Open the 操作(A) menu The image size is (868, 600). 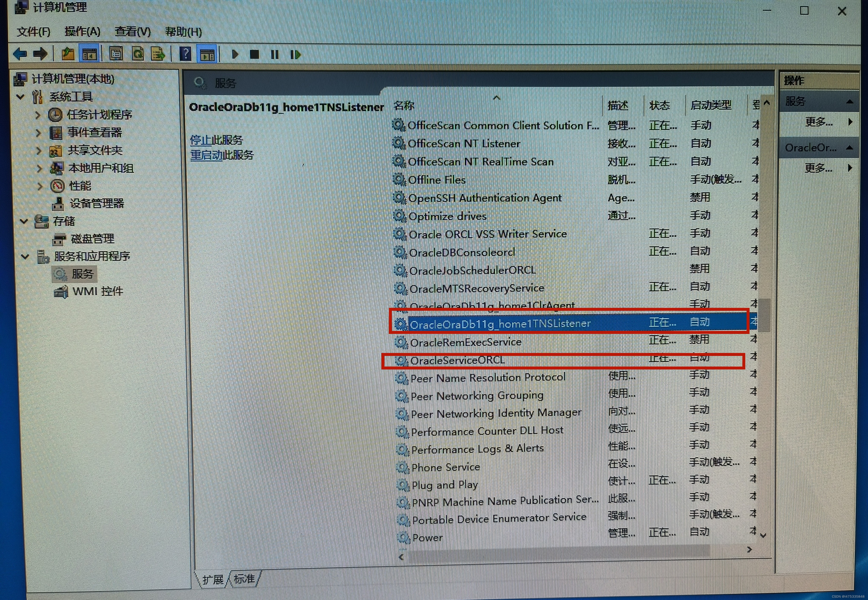coord(82,32)
